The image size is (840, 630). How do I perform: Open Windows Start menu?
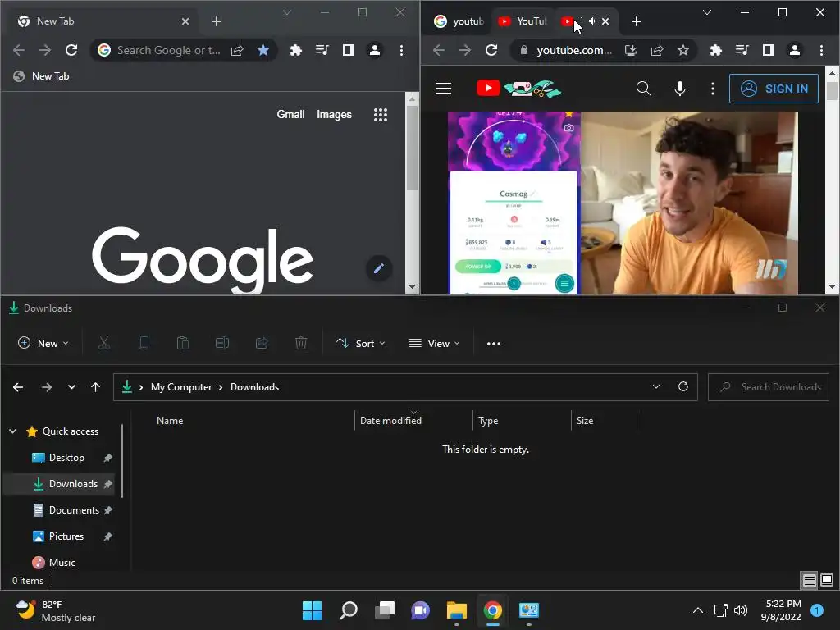coord(312,610)
